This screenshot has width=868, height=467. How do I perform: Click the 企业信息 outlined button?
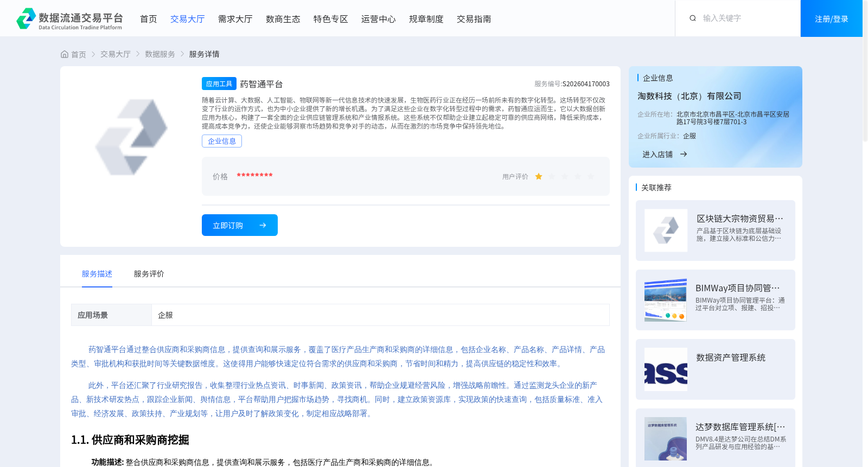222,141
